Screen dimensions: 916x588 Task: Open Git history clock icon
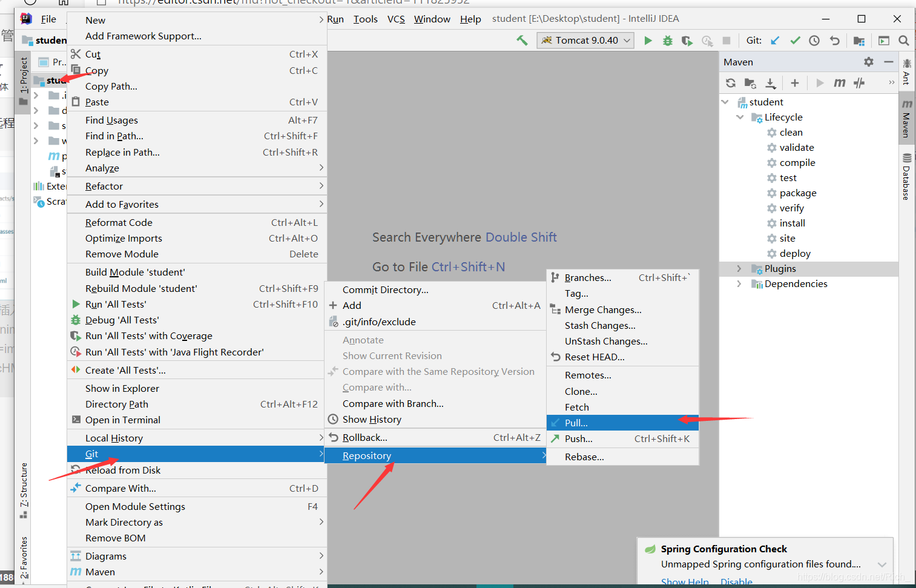(814, 41)
